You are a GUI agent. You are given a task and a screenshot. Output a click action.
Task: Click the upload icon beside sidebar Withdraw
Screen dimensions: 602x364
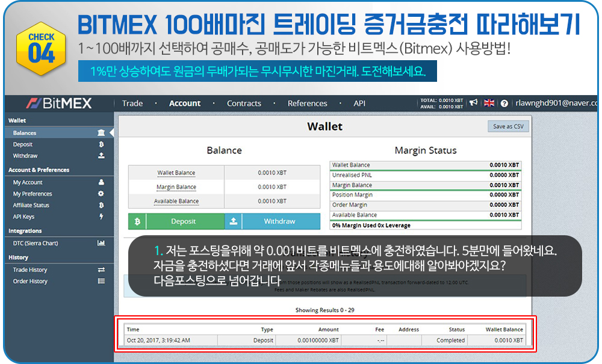(x=101, y=155)
